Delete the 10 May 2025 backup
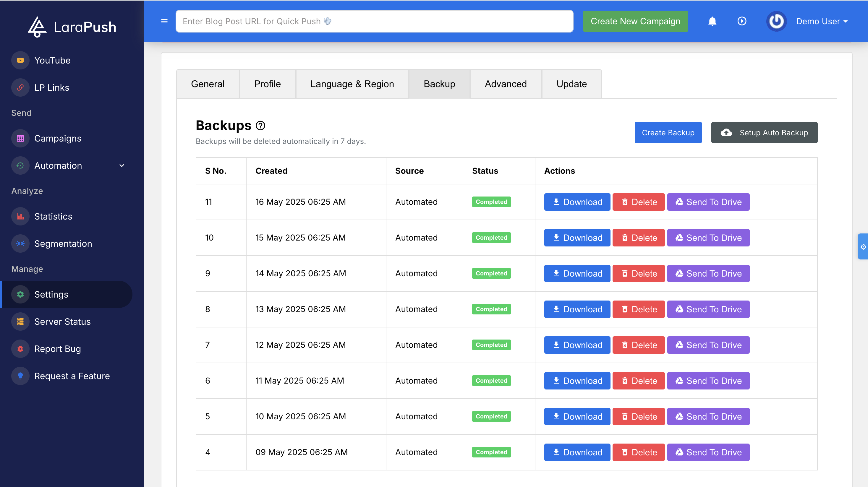This screenshot has height=487, width=868. 638,416
